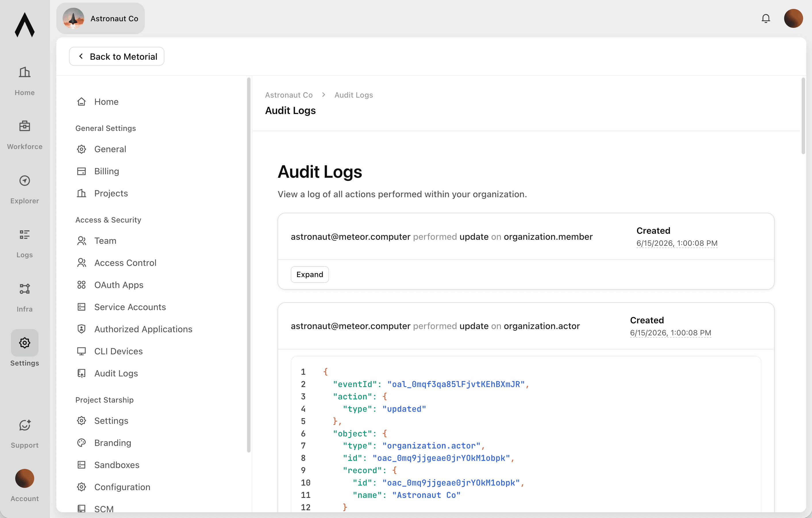The image size is (812, 518).
Task: Go to Home in the settings menu
Action: pyautogui.click(x=107, y=102)
